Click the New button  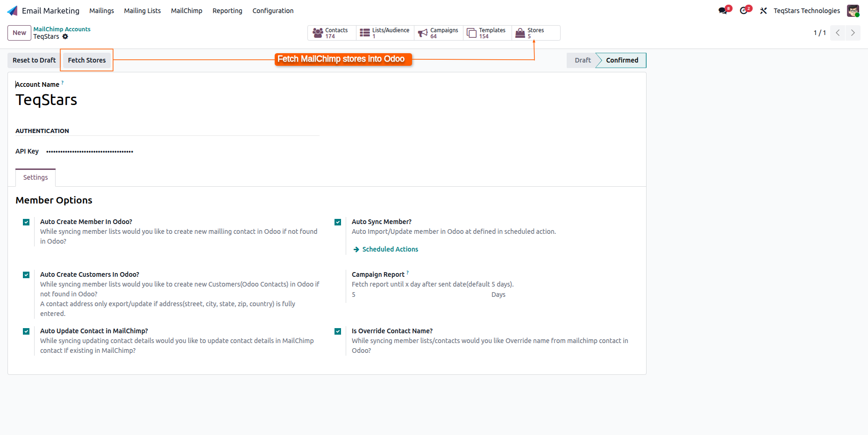19,33
